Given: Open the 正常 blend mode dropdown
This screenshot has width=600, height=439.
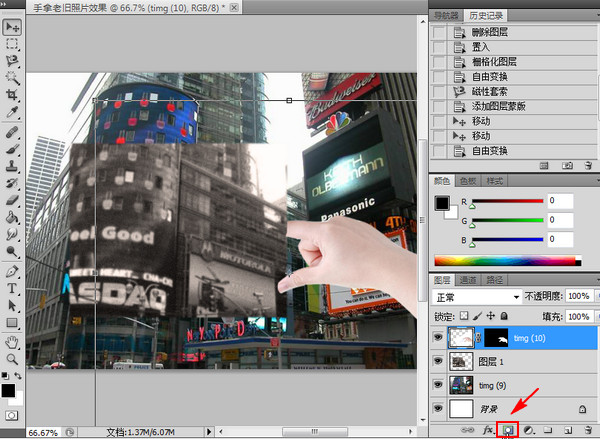Looking at the screenshot, I should [x=476, y=297].
